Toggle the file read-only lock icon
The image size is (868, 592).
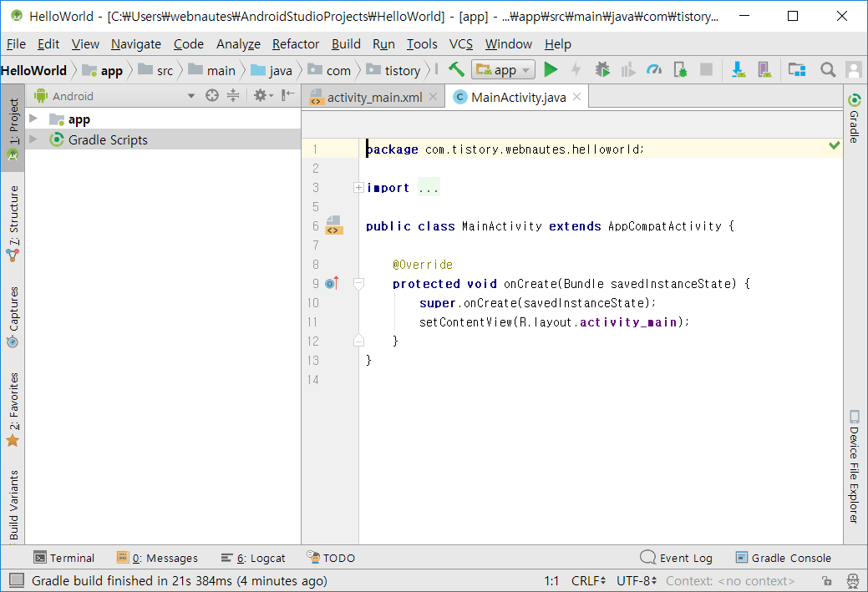click(826, 581)
